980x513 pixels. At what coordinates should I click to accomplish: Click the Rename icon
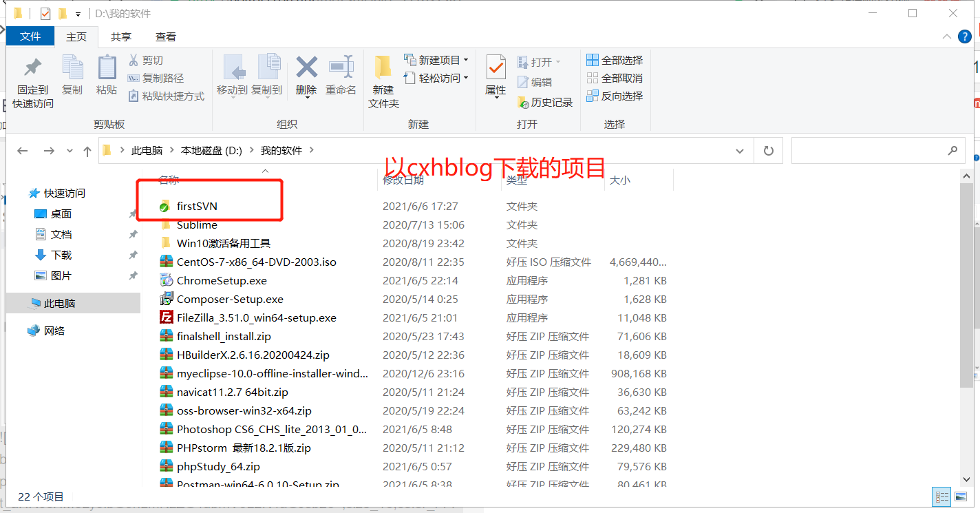341,67
